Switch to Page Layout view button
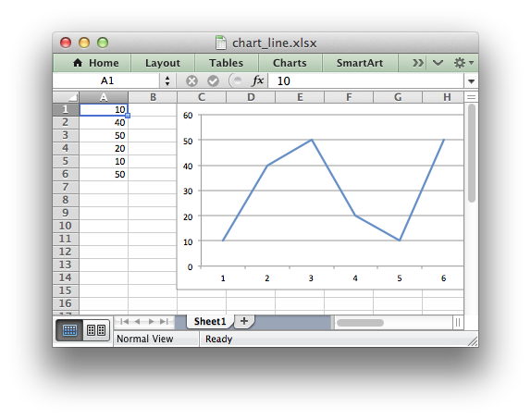The image size is (531, 420). coord(96,330)
